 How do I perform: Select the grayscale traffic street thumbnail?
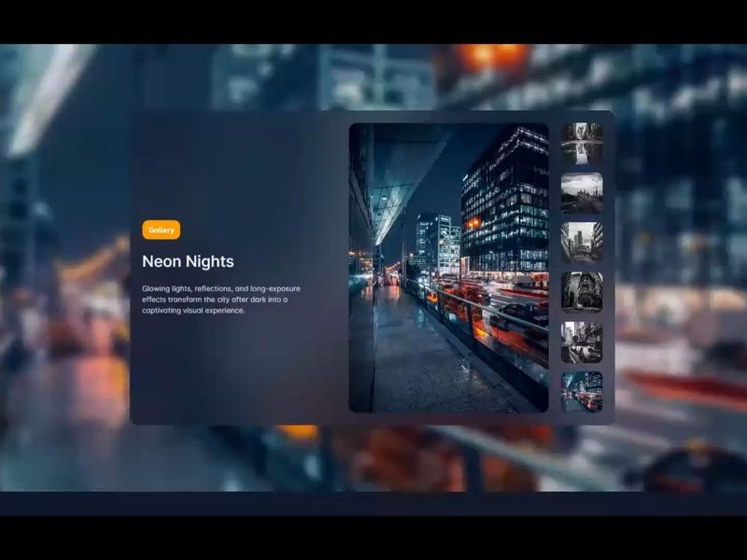(582, 343)
